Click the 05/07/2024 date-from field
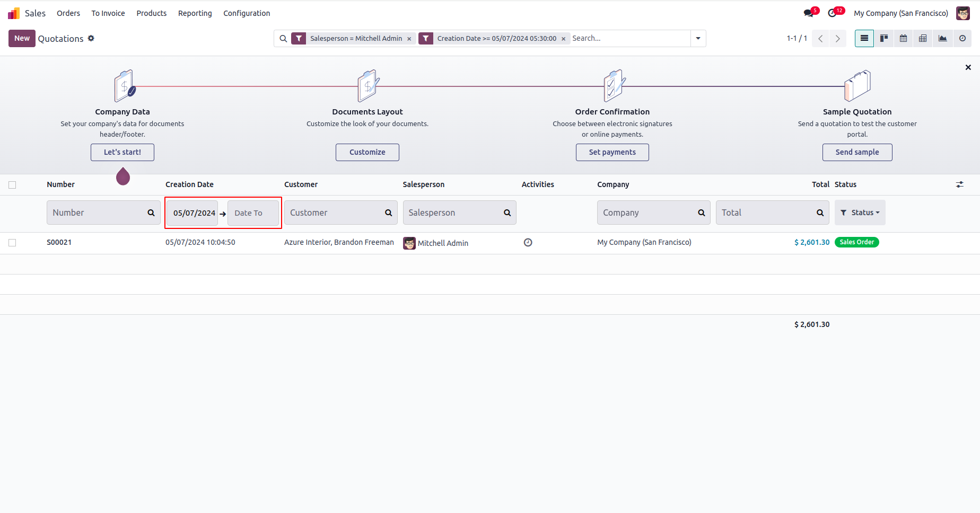The width and height of the screenshot is (980, 513). click(x=193, y=213)
